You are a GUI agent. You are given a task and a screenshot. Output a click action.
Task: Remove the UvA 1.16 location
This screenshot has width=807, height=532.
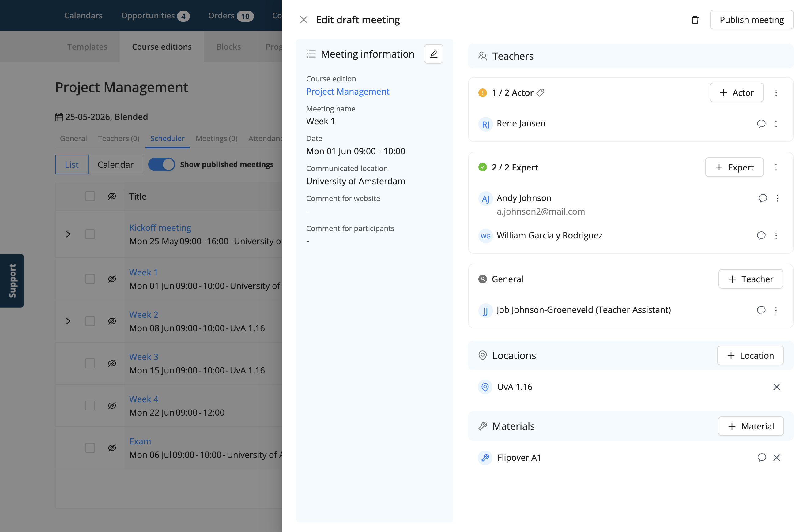[776, 387]
